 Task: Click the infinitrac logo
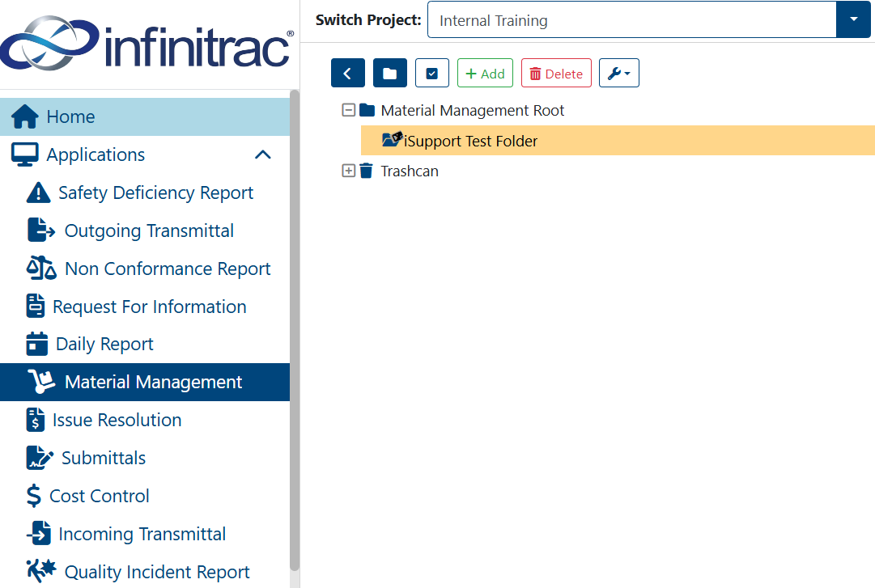point(147,44)
